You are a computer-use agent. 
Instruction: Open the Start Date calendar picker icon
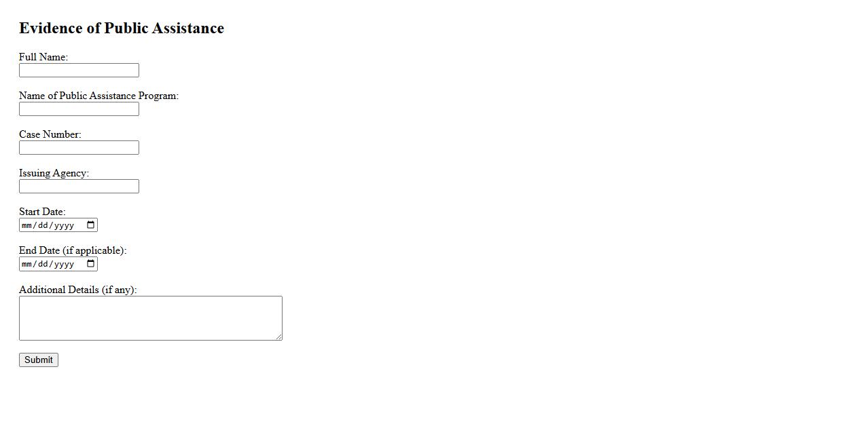(x=91, y=225)
